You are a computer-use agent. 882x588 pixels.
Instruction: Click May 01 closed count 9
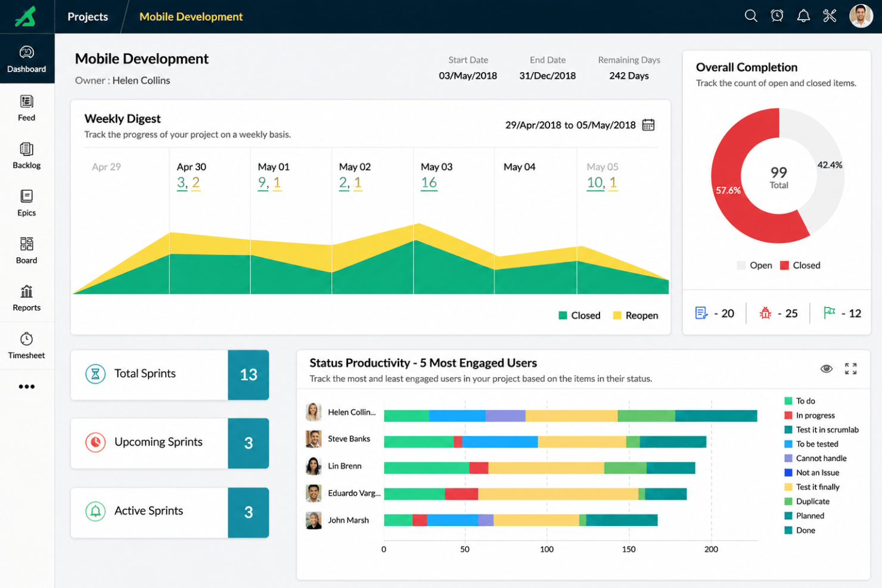pos(262,183)
